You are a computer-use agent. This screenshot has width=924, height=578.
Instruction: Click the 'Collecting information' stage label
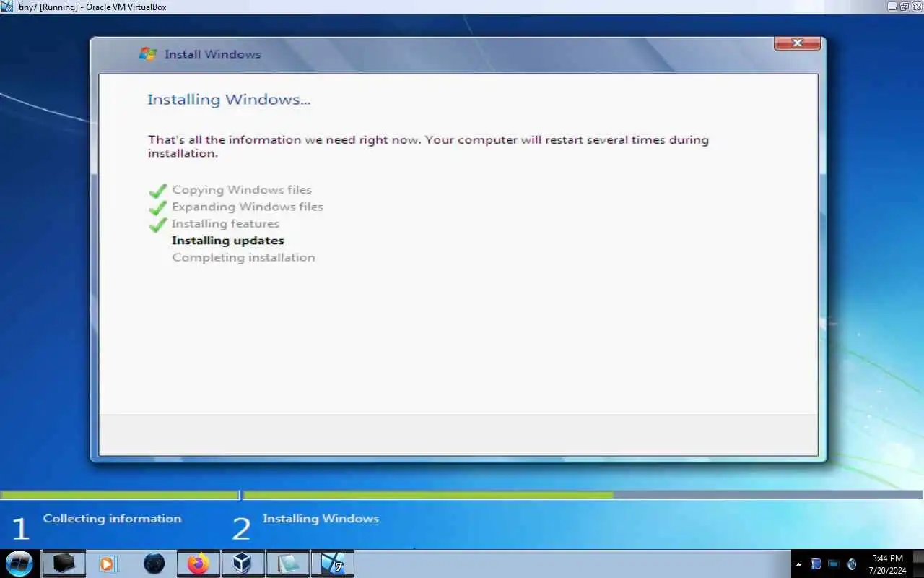coord(112,519)
